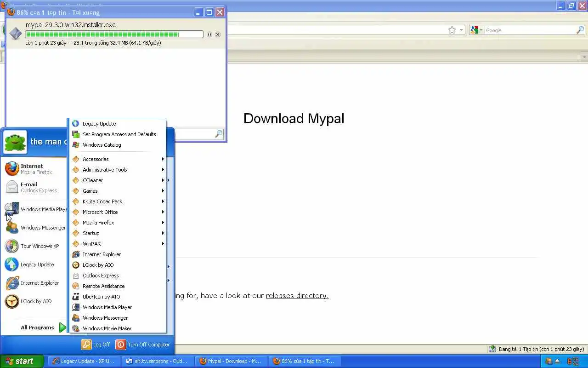Expand the Accessories submenu

click(117, 159)
